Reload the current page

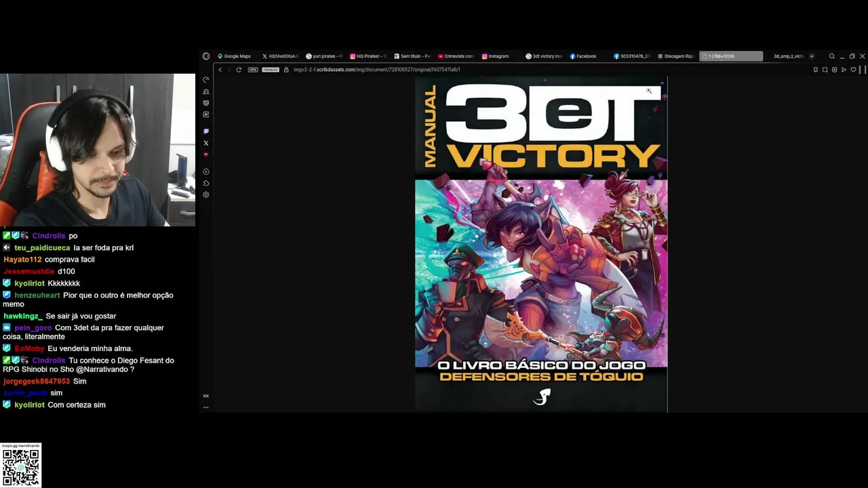click(x=239, y=70)
